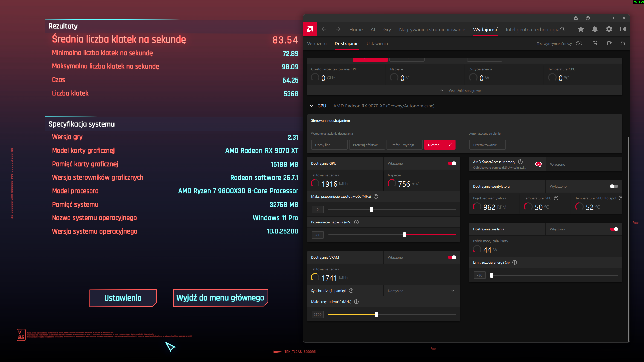Switch to the Home tab
The width and height of the screenshot is (644, 362).
[356, 30]
